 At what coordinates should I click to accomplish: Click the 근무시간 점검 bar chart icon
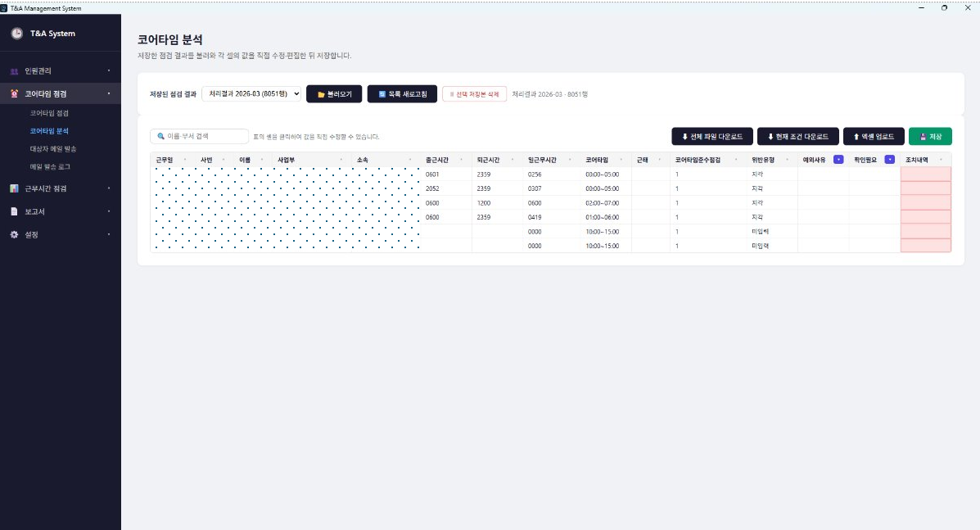pos(15,188)
